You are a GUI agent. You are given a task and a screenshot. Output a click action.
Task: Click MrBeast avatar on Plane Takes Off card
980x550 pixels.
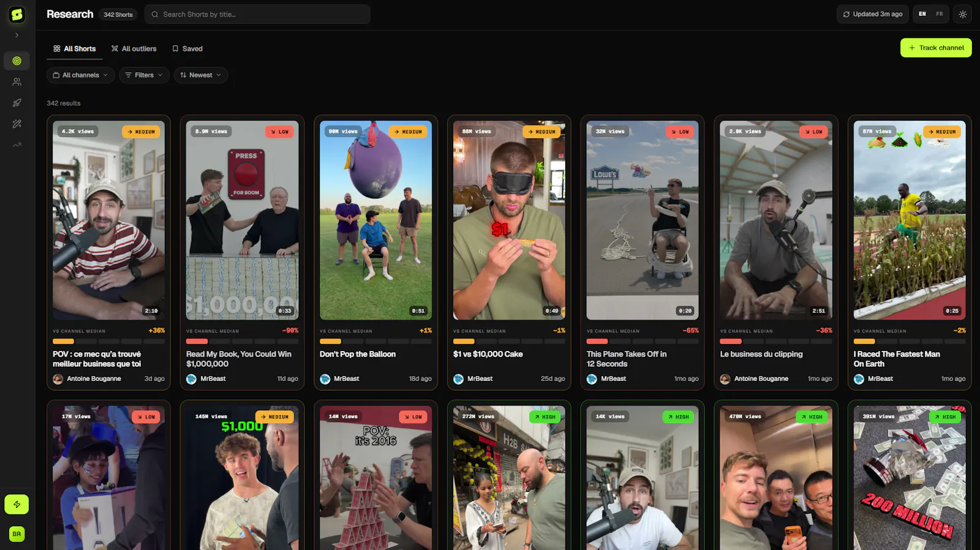click(592, 379)
